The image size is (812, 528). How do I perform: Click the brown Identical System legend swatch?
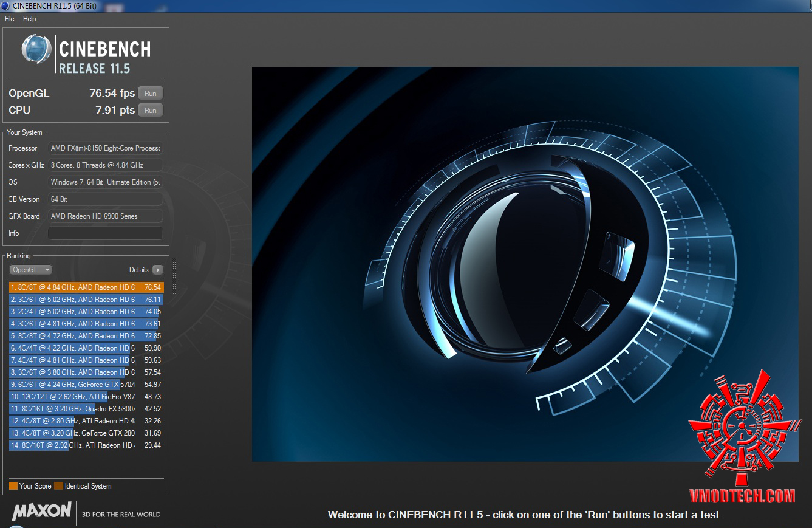point(58,486)
